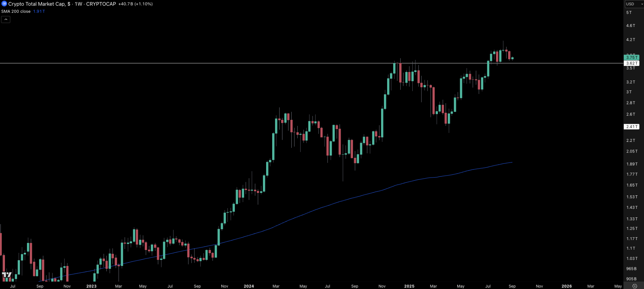Click the white 3.62T horizontal line price label

click(632, 63)
